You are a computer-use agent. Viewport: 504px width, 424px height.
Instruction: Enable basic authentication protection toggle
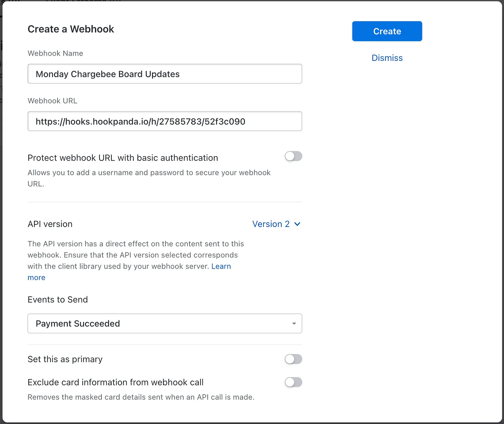(293, 156)
